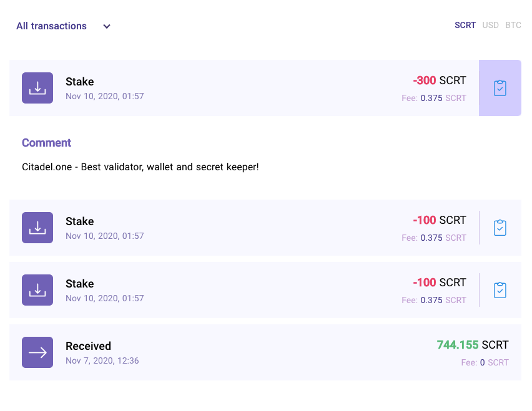The height and width of the screenshot is (411, 532).
Task: Click clipboard icon on second -100 SCRT stake
Action: (500, 290)
